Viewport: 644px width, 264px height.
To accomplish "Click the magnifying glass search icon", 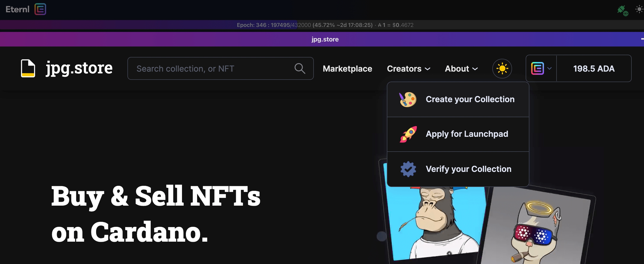I will pyautogui.click(x=300, y=68).
